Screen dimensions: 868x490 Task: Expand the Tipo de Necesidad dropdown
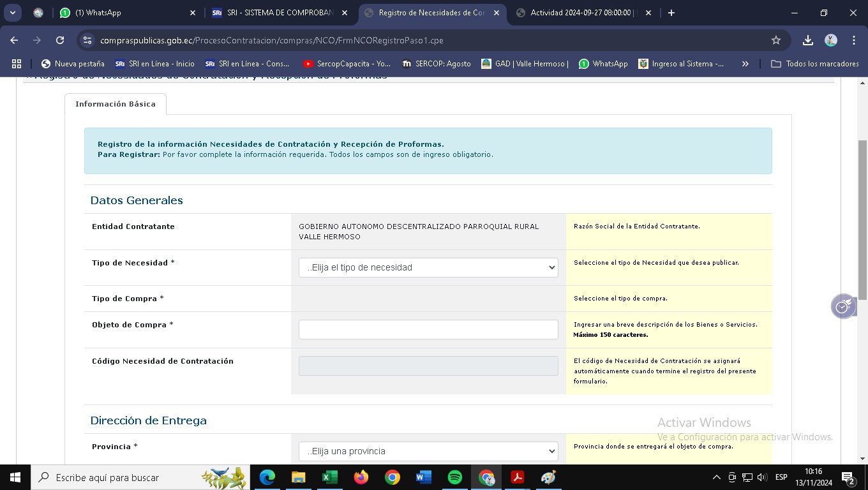click(428, 267)
